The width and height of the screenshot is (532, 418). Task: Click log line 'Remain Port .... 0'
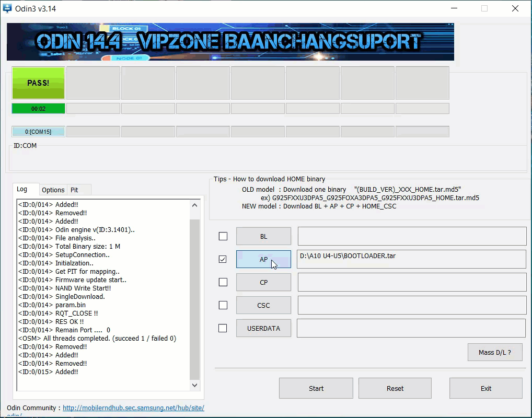tap(64, 330)
